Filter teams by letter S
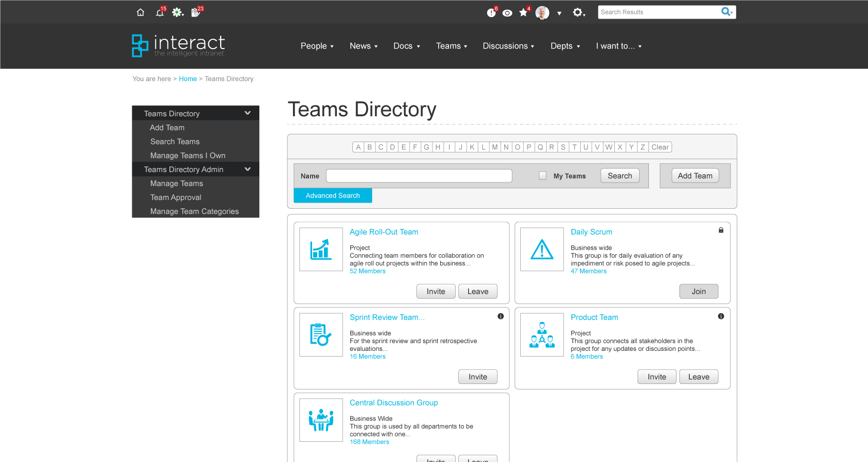 [563, 147]
